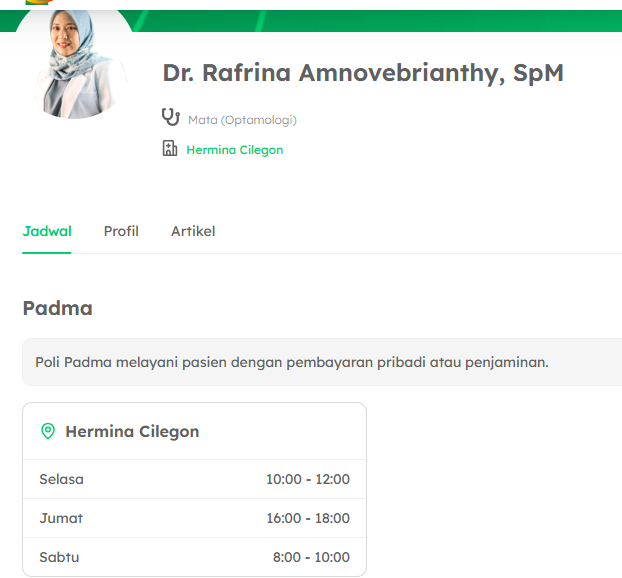622x578 pixels.
Task: Follow the green Hermina Cilegon hospital link
Action: (x=234, y=150)
